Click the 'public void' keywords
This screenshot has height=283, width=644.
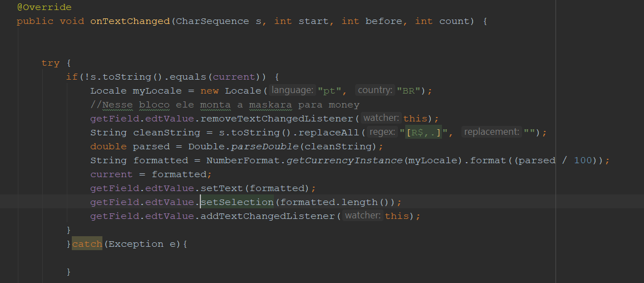[x=51, y=21]
